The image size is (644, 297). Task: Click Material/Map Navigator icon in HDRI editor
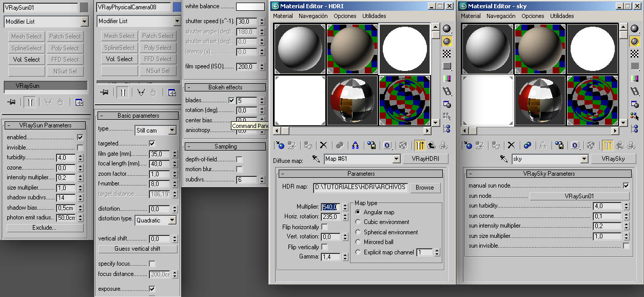click(x=446, y=128)
